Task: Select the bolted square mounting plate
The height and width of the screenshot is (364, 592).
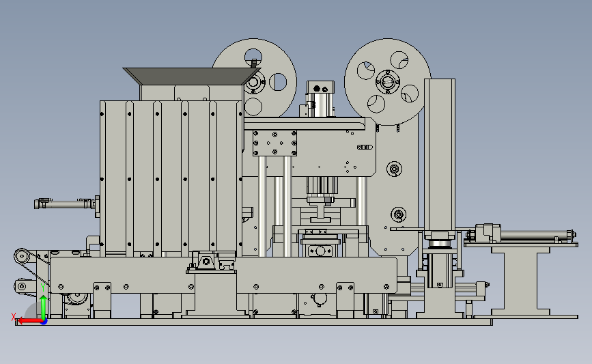Action: click(x=275, y=143)
